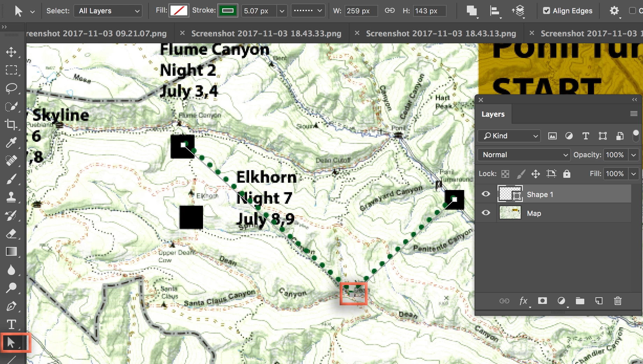This screenshot has height=364, width=643.
Task: Open the dotted stroke type dropdown
Action: [308, 11]
